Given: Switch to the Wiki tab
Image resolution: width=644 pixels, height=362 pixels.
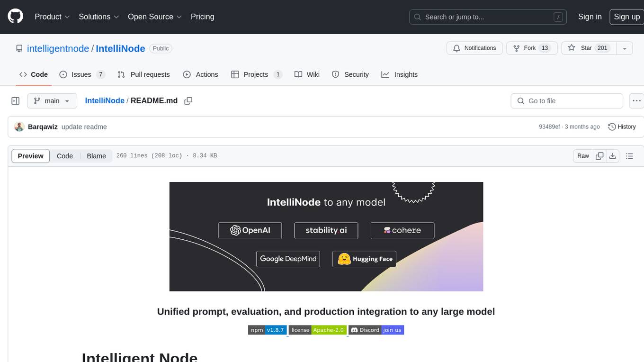Looking at the screenshot, I should tap(307, 74).
